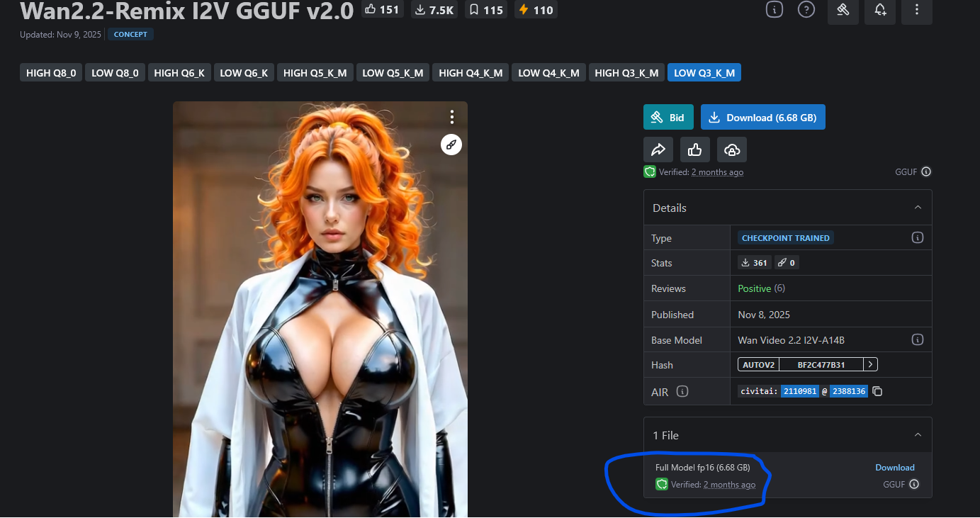The width and height of the screenshot is (980, 518).
Task: Click the green Verified shield in the file row
Action: coord(662,485)
